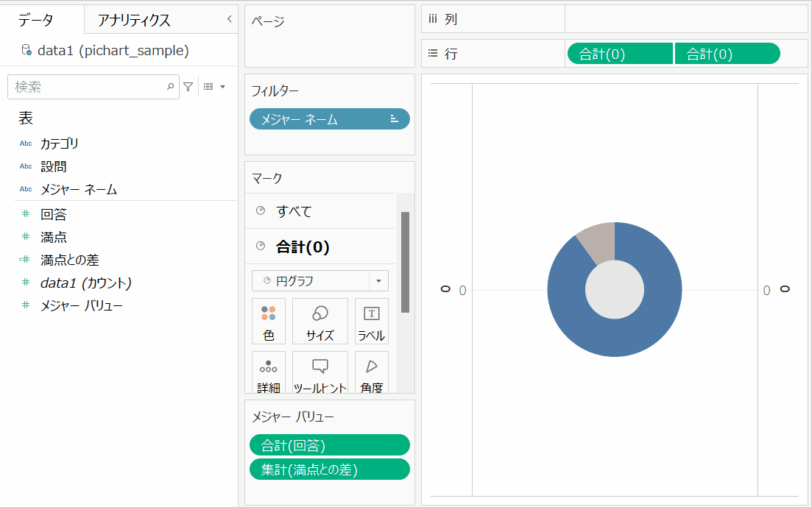Select the メジャー ネーム field in data pane
Viewport: 812px width, 507px height.
(x=79, y=189)
